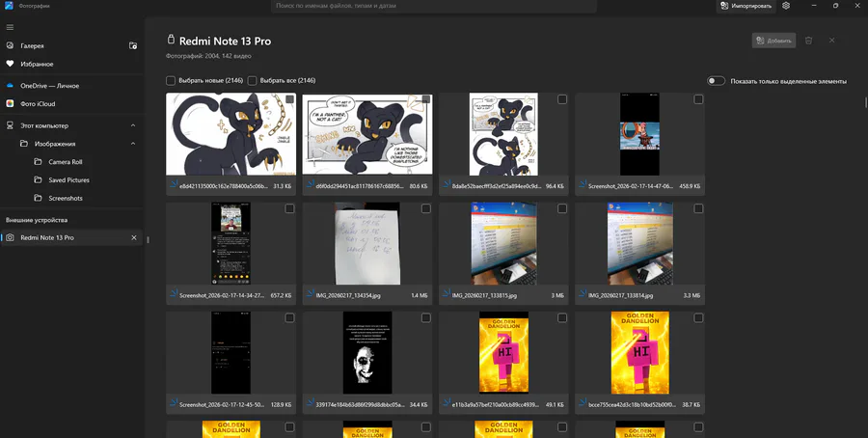Image resolution: width=868 pixels, height=438 pixels.
Task: Click the search field for file names
Action: click(x=434, y=6)
